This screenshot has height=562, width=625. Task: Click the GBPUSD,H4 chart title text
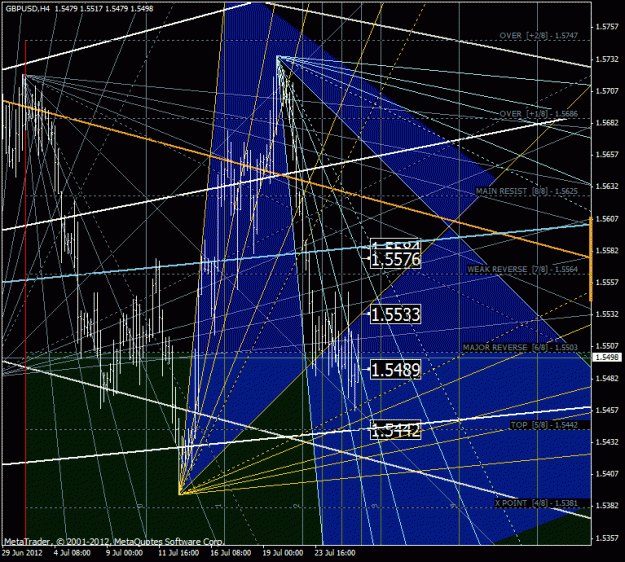(28, 8)
